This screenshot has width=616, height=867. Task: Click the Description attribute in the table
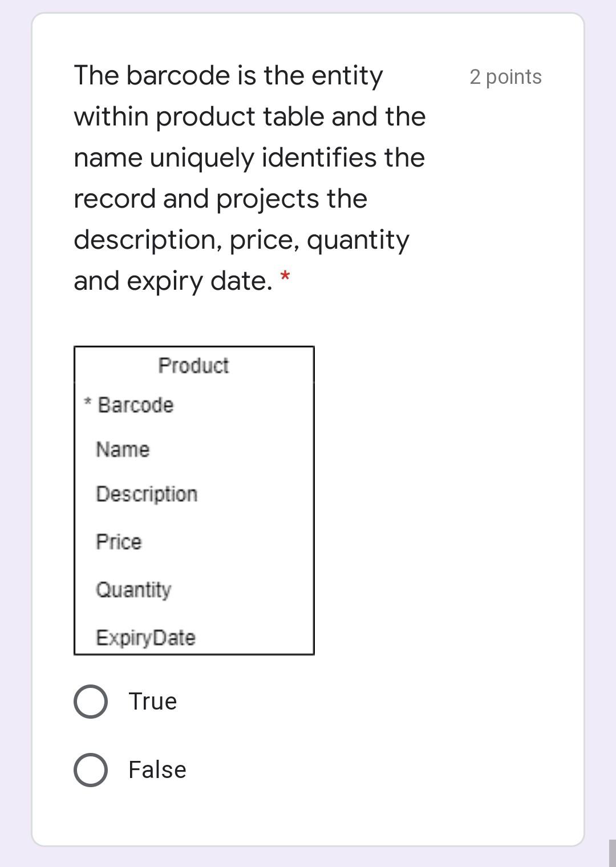[147, 494]
